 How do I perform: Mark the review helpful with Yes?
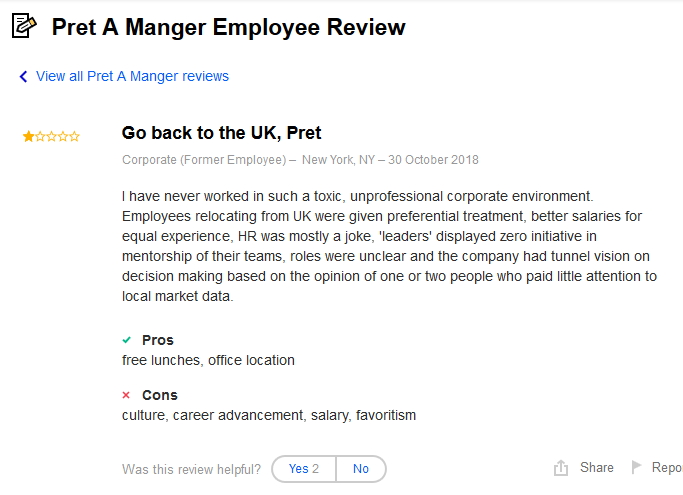coord(303,469)
